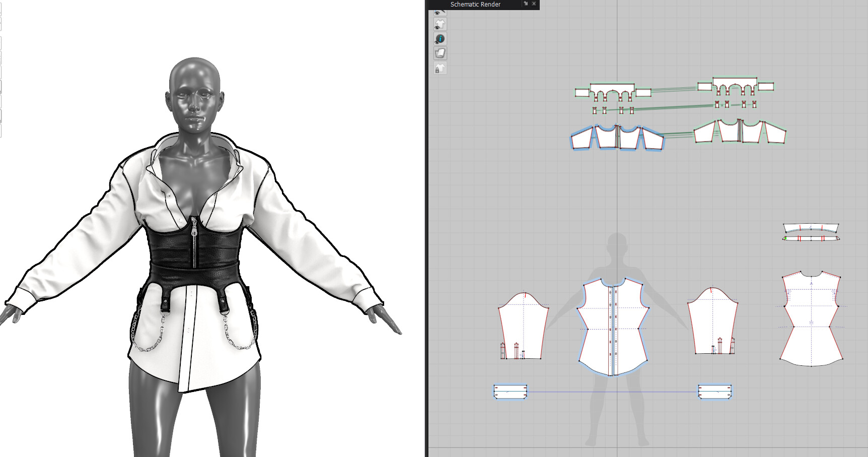Click the pop-out arrow on Schematic Render panel
The height and width of the screenshot is (457, 868).
[526, 4]
